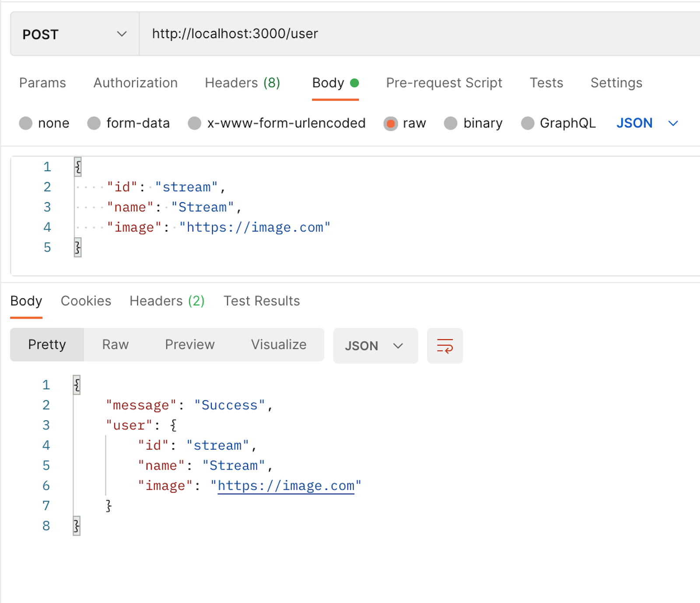Collapse the response JSON via fold marker
Image resolution: width=700 pixels, height=603 pixels.
pos(76,385)
